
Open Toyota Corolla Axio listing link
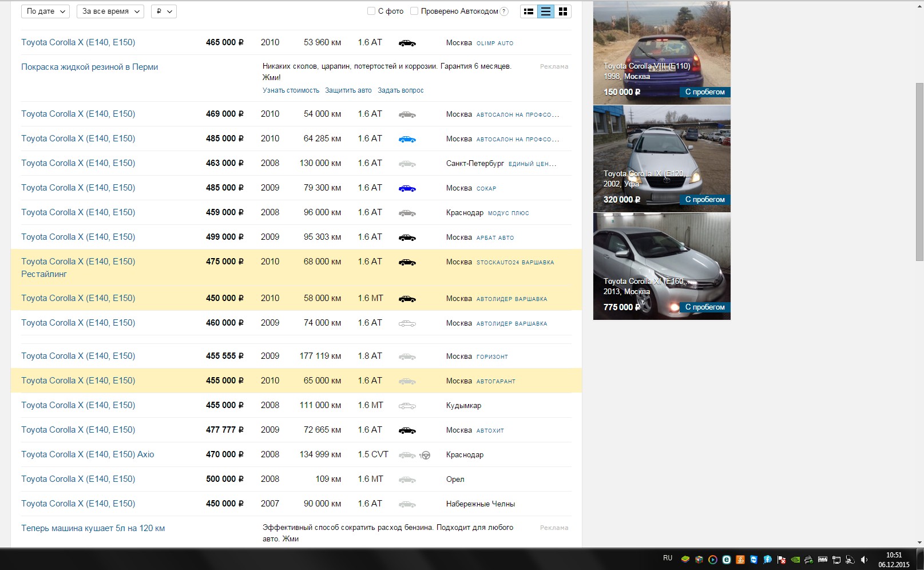pyautogui.click(x=88, y=454)
